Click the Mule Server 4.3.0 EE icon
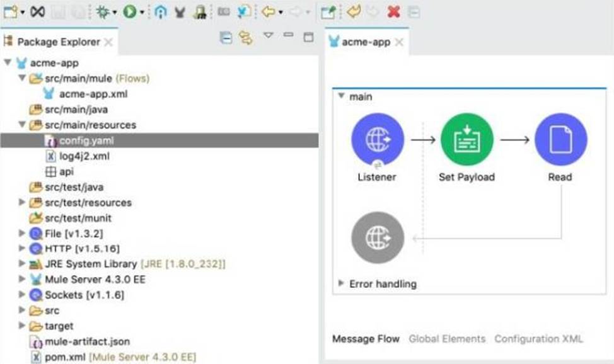The width and height of the screenshot is (614, 364). pos(36,280)
